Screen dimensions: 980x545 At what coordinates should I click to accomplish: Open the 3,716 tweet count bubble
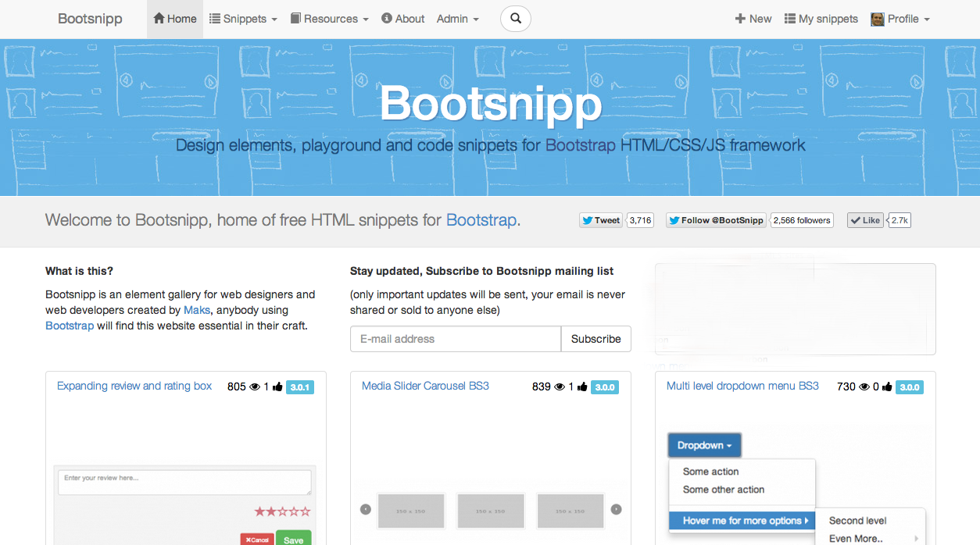[641, 220]
